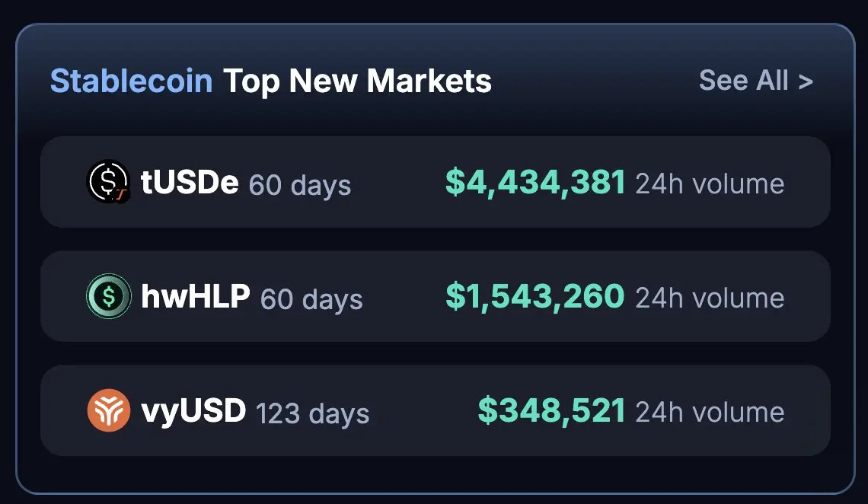The height and width of the screenshot is (504, 868).
Task: Click the green hwHLP dollar icon
Action: [108, 296]
